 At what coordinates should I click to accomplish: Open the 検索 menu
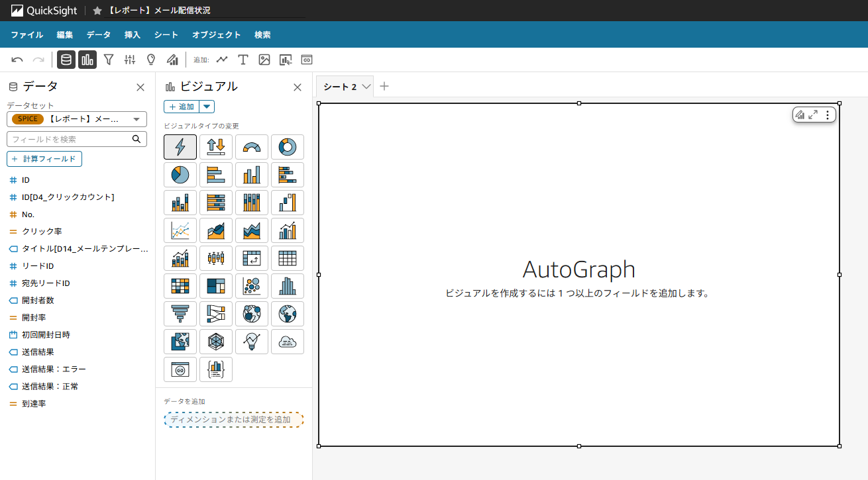click(262, 34)
